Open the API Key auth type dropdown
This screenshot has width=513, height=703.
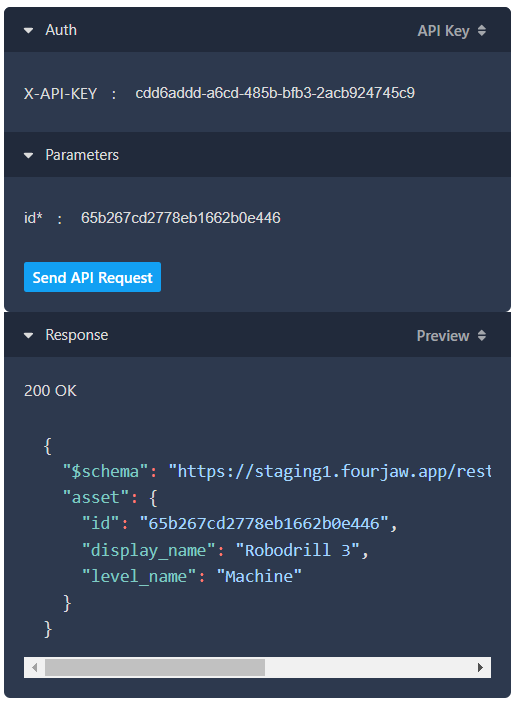[x=452, y=31]
